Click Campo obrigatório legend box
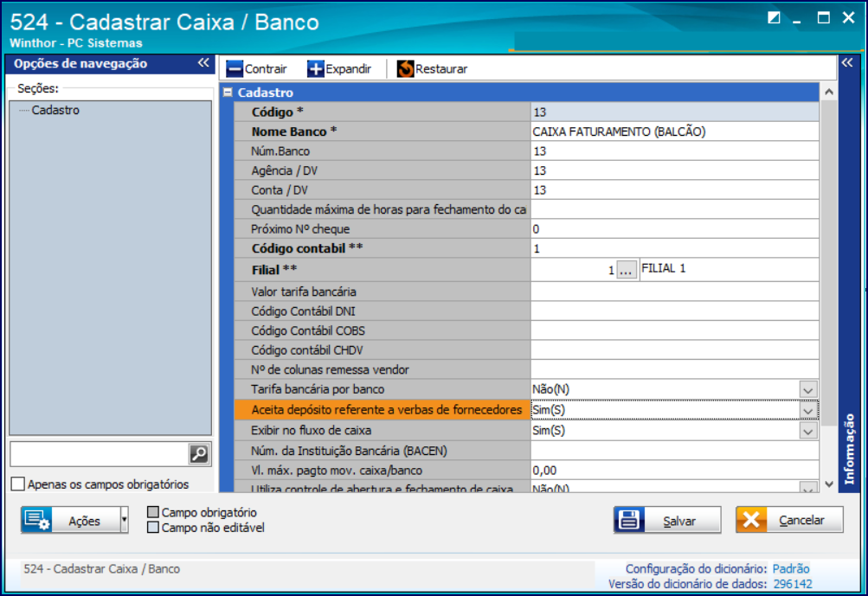Image resolution: width=868 pixels, height=596 pixels. (x=153, y=512)
